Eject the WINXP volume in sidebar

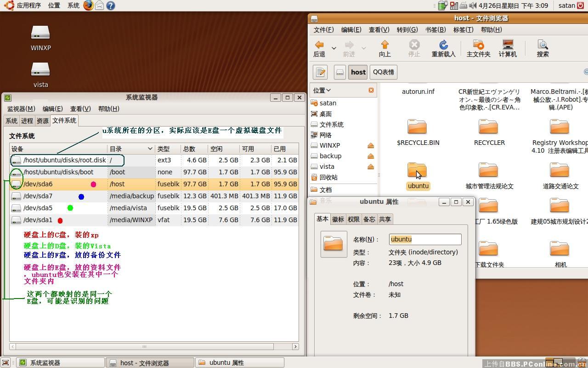click(370, 146)
